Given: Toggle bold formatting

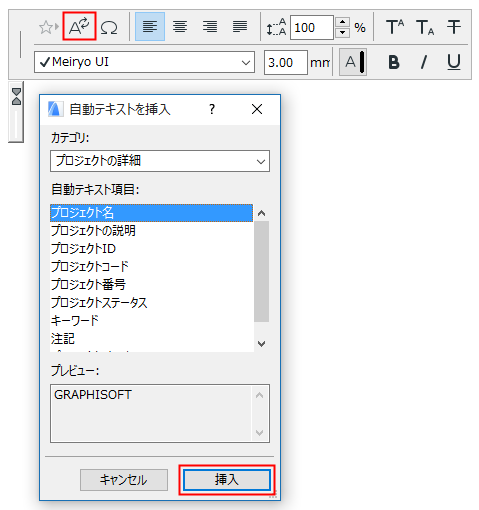Looking at the screenshot, I should (x=394, y=62).
